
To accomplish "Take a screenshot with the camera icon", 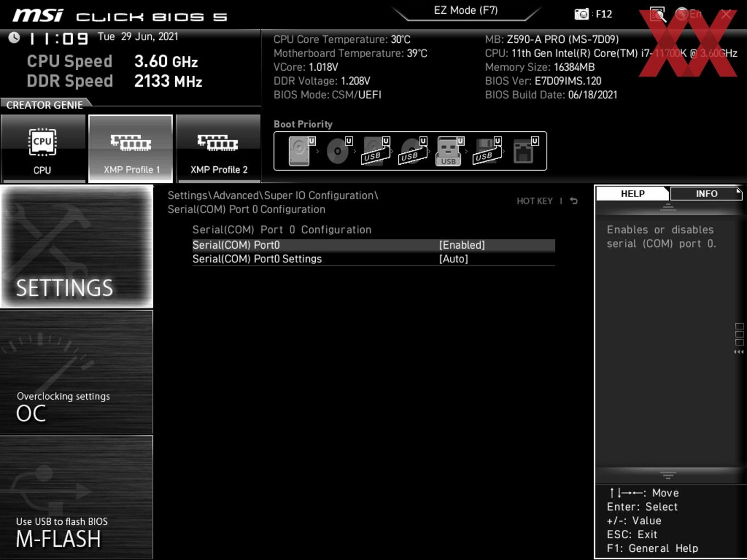I will (581, 14).
